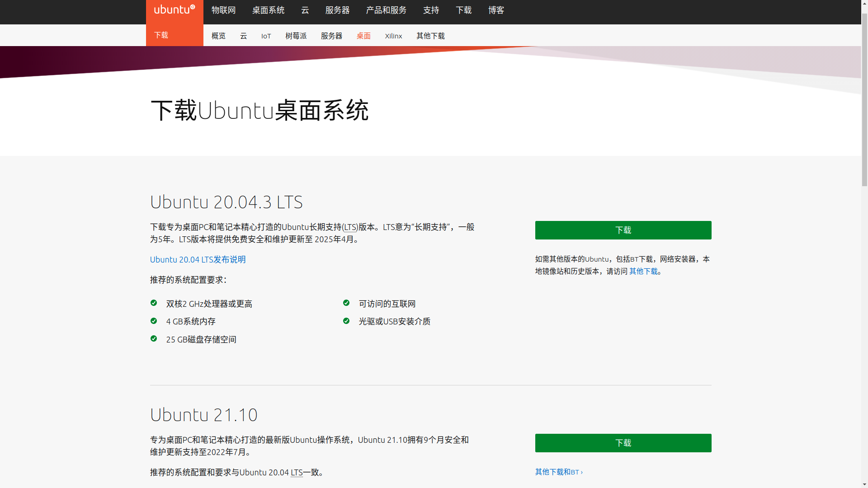Click the Ubuntu logo in header
The image size is (868, 488).
coord(175,9)
